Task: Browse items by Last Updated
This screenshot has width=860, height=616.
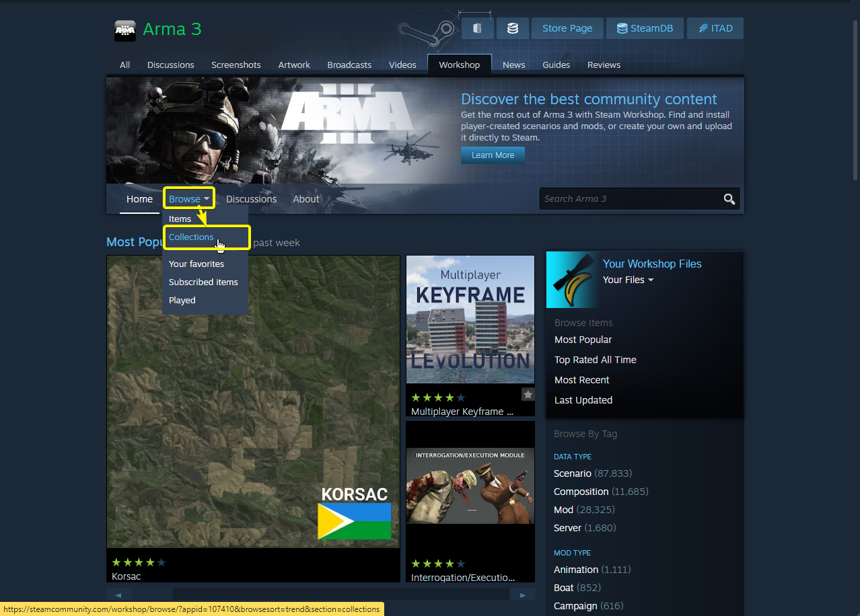Action: [583, 400]
